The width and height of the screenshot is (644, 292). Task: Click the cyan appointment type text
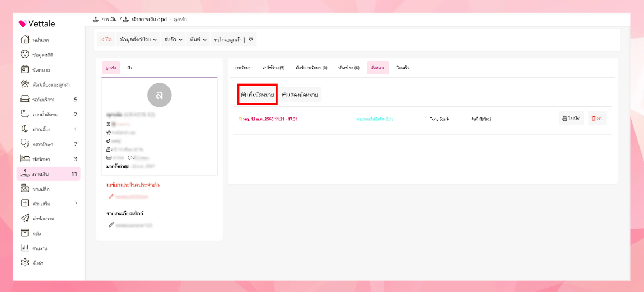[x=375, y=119]
